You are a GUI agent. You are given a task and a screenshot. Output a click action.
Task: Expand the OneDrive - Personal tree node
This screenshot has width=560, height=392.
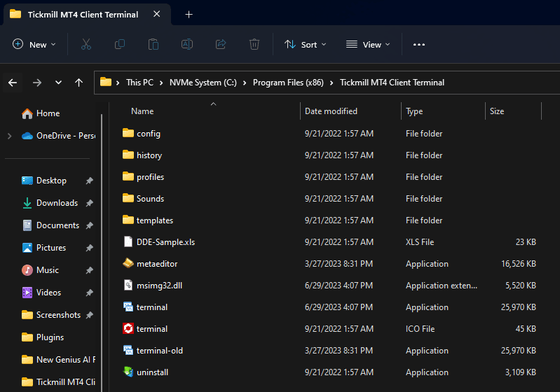[10, 136]
